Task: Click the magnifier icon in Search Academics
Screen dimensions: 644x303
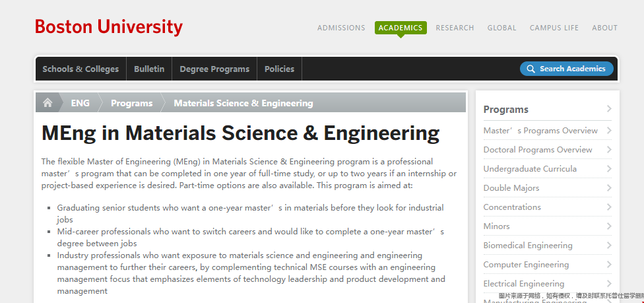Action: coord(531,69)
